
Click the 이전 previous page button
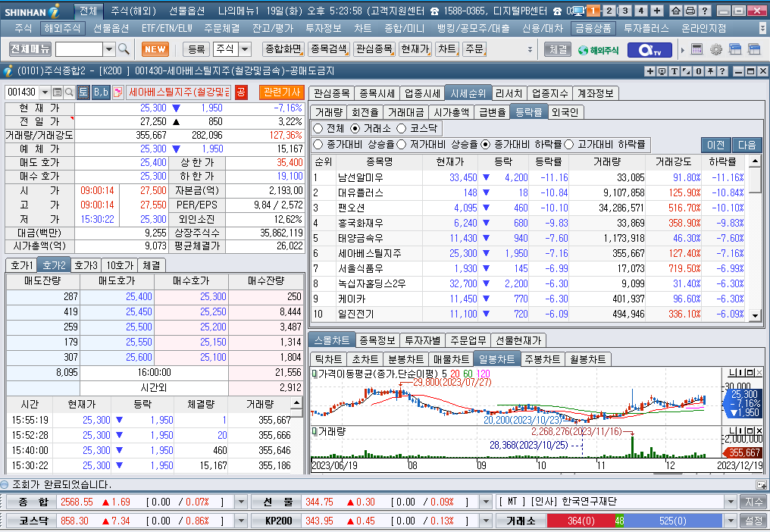[716, 145]
